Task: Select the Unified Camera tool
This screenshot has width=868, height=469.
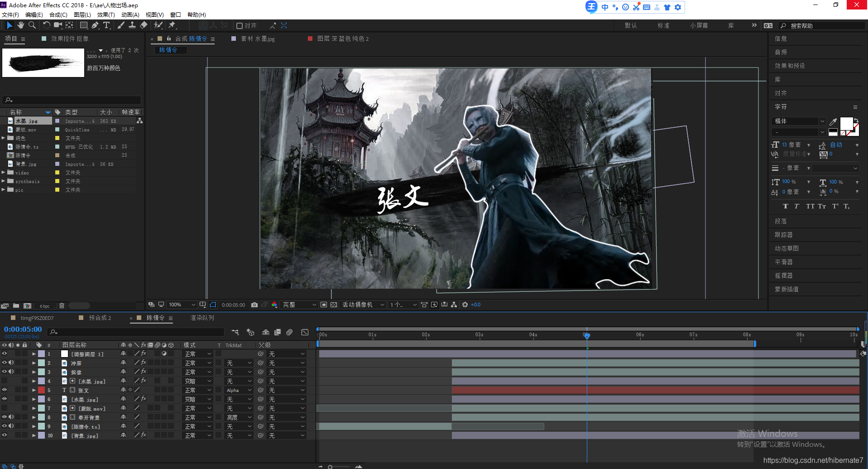Action: coord(58,25)
